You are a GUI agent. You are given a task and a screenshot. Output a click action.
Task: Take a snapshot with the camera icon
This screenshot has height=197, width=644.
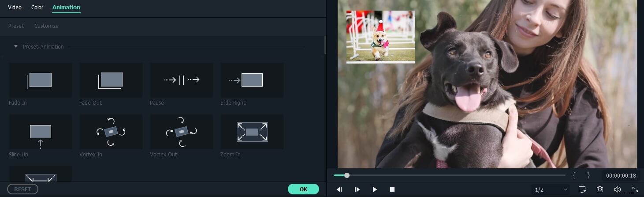pyautogui.click(x=600, y=189)
